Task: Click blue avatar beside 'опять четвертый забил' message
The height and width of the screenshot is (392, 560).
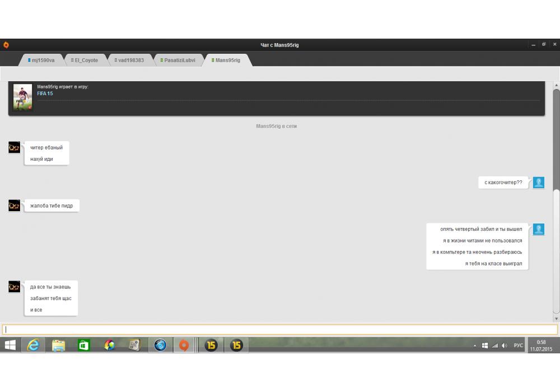Action: pos(539,229)
